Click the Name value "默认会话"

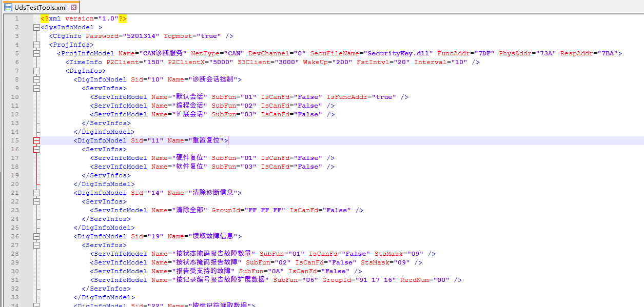(189, 97)
